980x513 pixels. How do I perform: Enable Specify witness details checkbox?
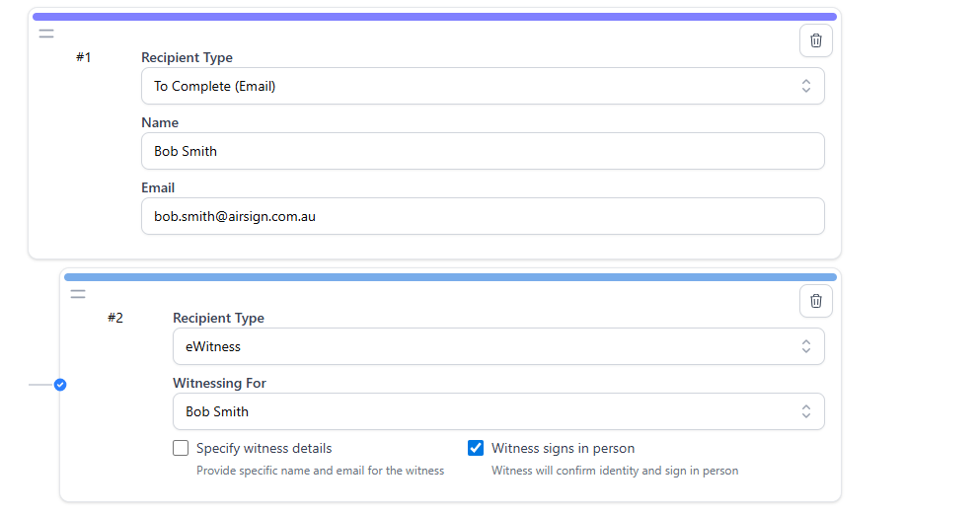(181, 448)
